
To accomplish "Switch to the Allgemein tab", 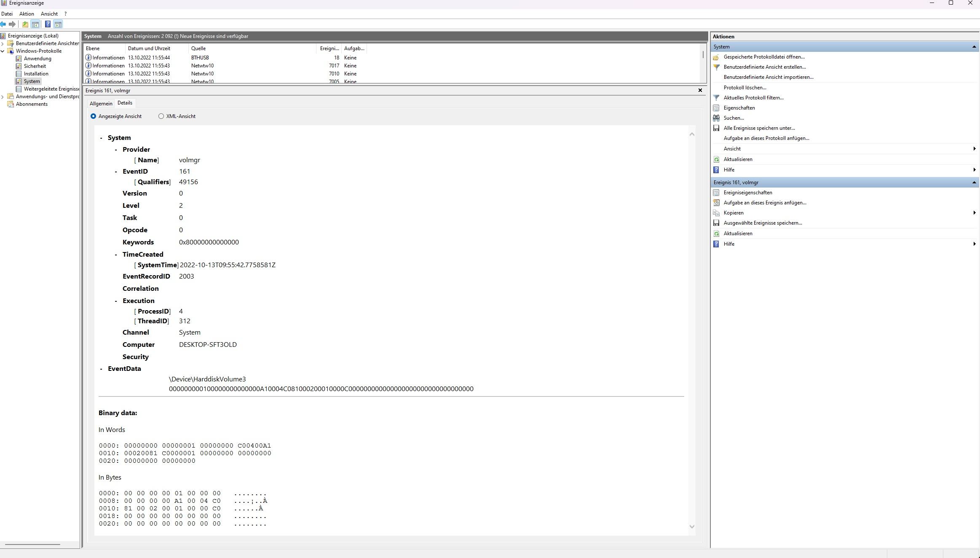I will (x=101, y=104).
